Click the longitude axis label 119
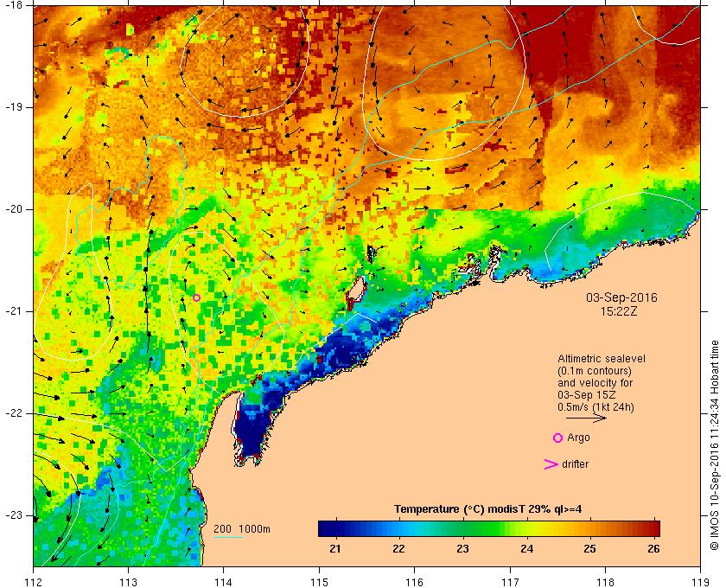 pos(700,581)
